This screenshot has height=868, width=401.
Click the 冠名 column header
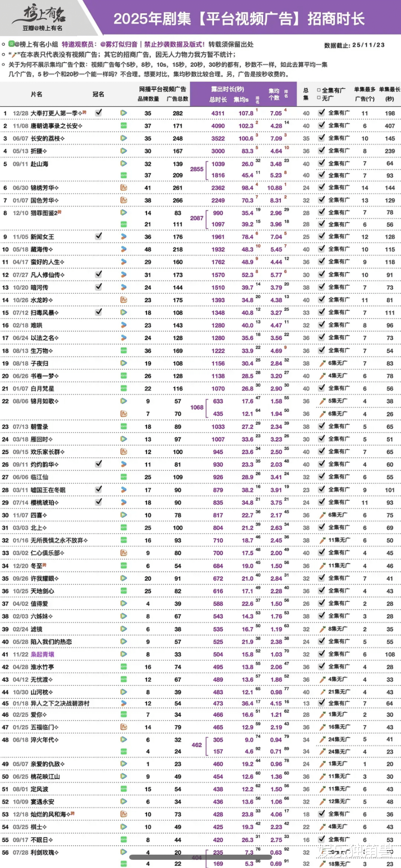click(98, 94)
